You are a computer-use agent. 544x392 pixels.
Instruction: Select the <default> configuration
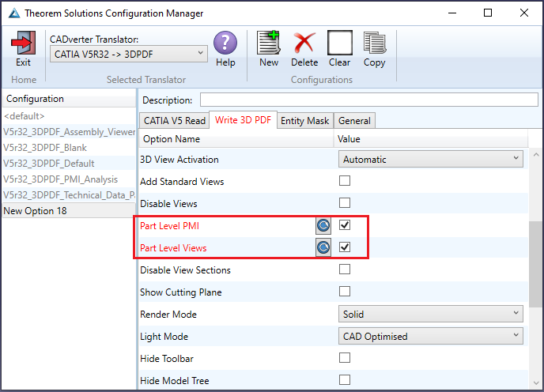coord(69,116)
